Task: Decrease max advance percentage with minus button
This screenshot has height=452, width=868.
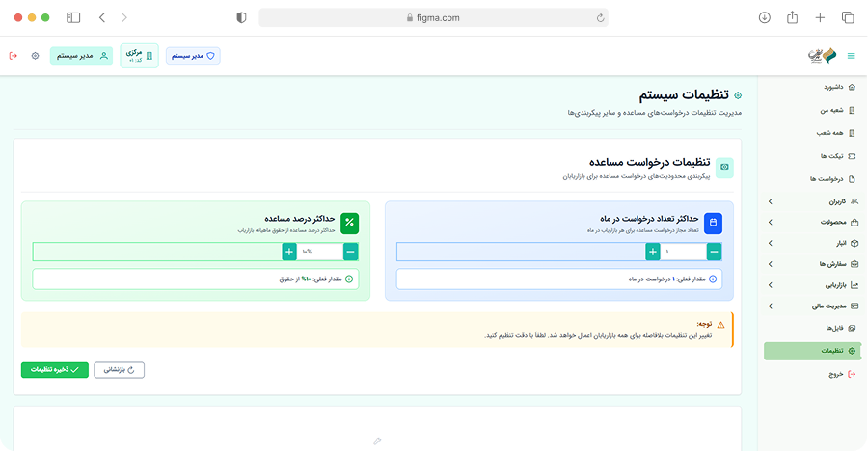Action: (x=350, y=252)
